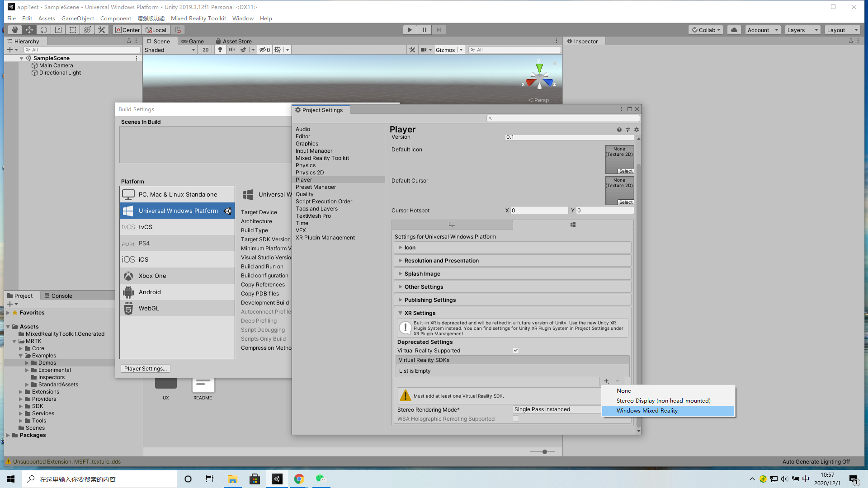Open the Mixed Reality Toolkit menu
Screen dimensions: 868x488
(x=198, y=19)
